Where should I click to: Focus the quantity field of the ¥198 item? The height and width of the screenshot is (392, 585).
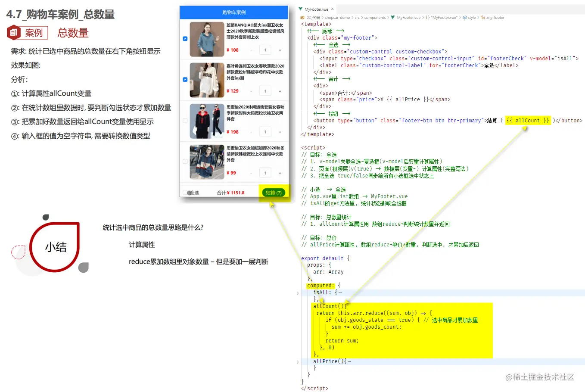pyautogui.click(x=265, y=132)
